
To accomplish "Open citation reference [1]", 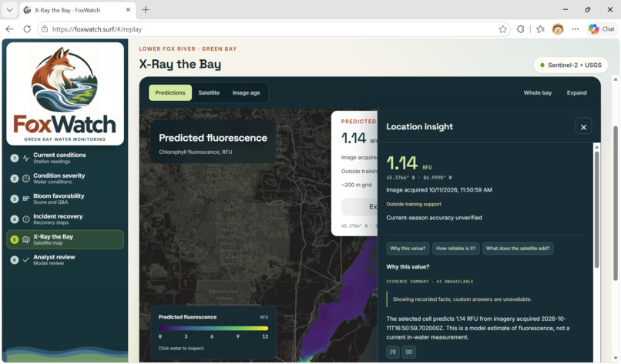I will (x=393, y=352).
